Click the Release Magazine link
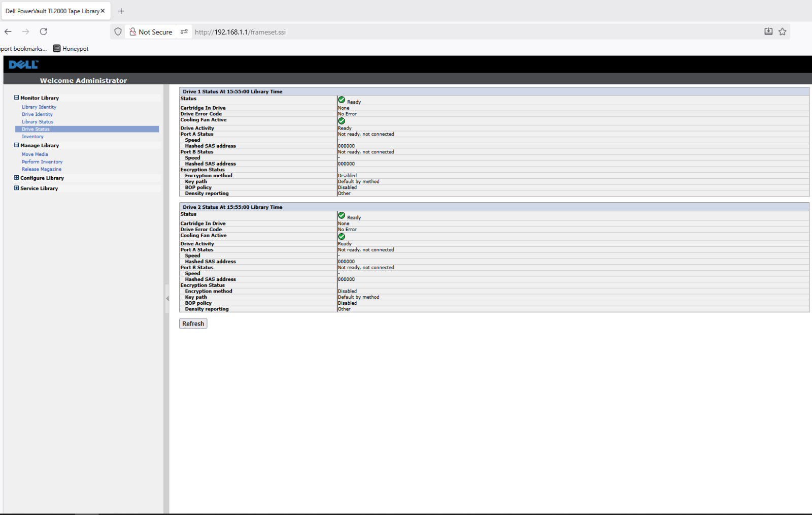812x515 pixels. pos(42,169)
